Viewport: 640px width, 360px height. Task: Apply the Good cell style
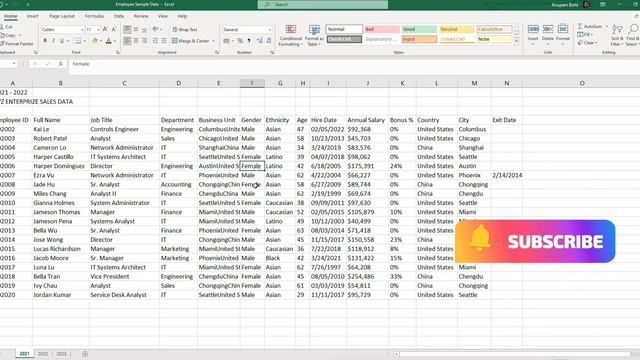(x=419, y=29)
